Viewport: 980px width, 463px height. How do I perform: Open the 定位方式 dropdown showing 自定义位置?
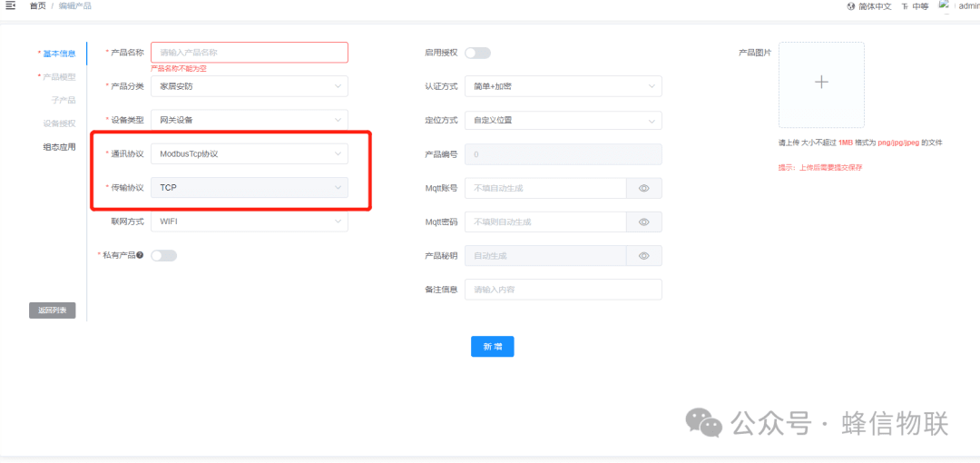(563, 120)
